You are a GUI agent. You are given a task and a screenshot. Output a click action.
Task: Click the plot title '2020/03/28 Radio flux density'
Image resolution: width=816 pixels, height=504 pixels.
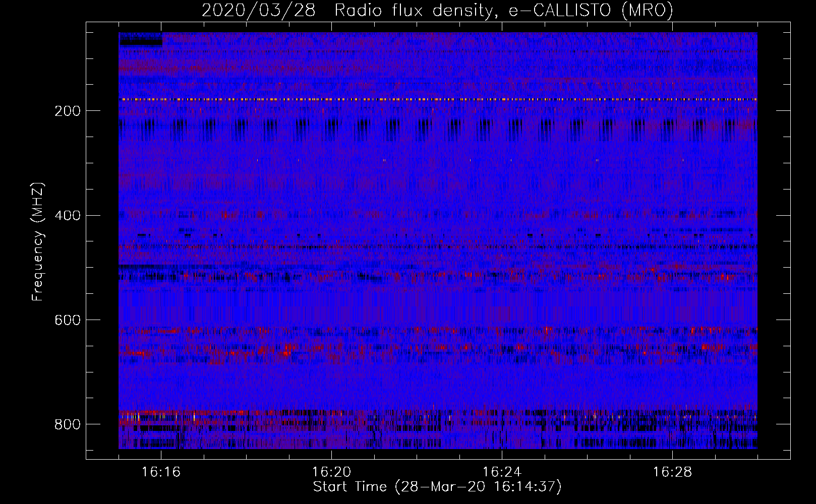click(437, 11)
